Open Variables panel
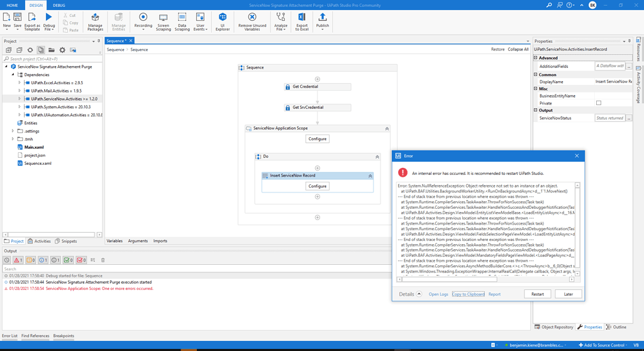644x351 pixels. 114,241
